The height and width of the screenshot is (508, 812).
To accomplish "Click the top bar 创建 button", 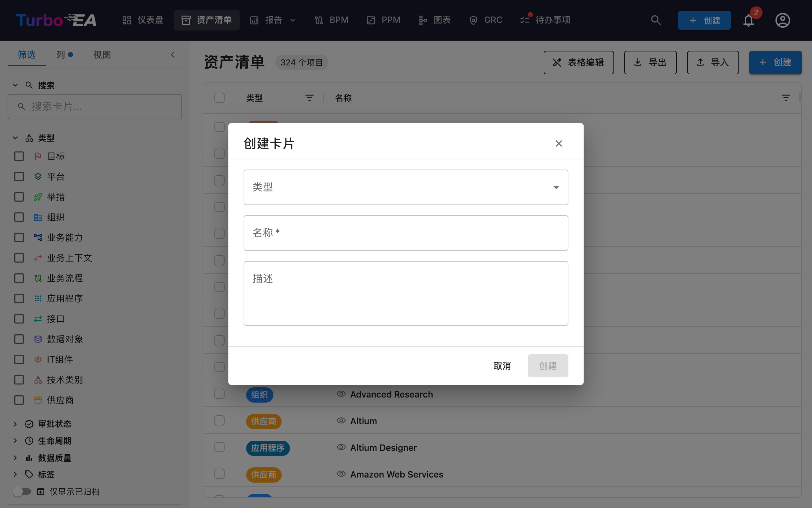I will pos(704,20).
